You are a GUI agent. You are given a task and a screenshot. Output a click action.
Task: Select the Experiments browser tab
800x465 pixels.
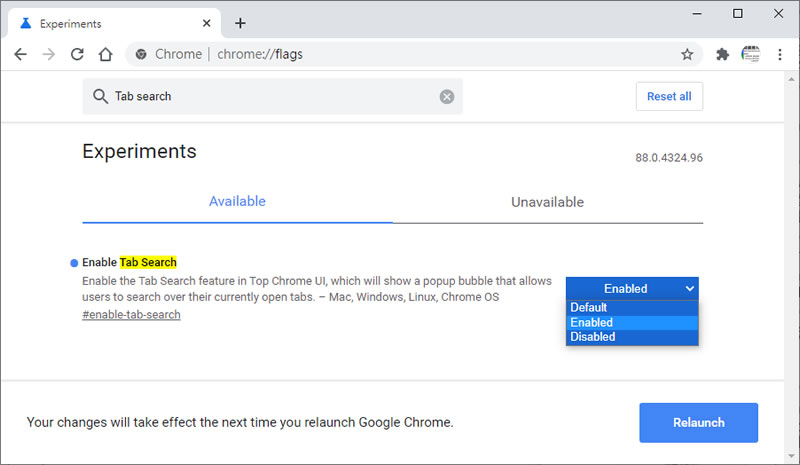pyautogui.click(x=115, y=23)
